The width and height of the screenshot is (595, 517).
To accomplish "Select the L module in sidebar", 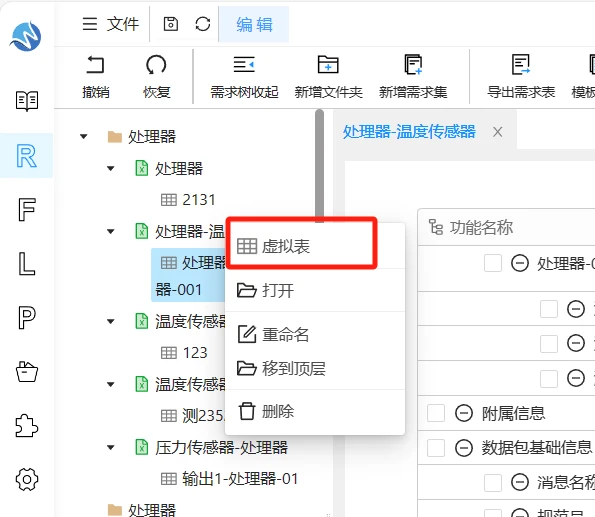I will (x=27, y=263).
